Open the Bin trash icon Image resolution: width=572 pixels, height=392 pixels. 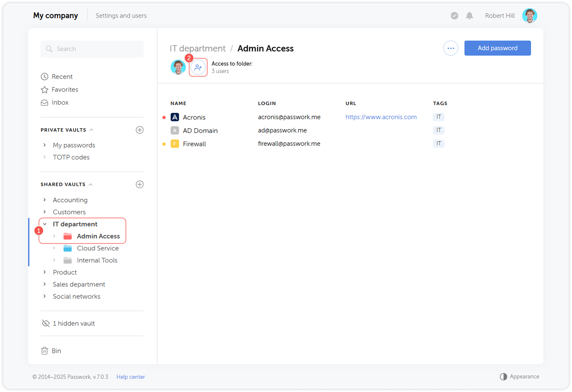click(x=45, y=351)
